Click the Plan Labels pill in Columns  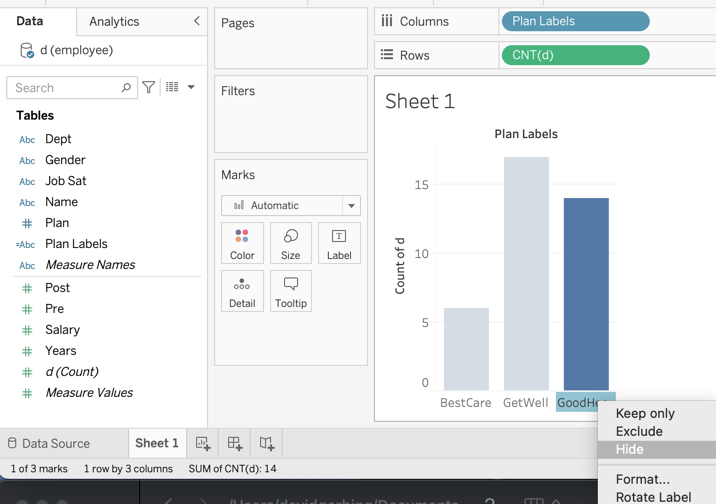575,21
